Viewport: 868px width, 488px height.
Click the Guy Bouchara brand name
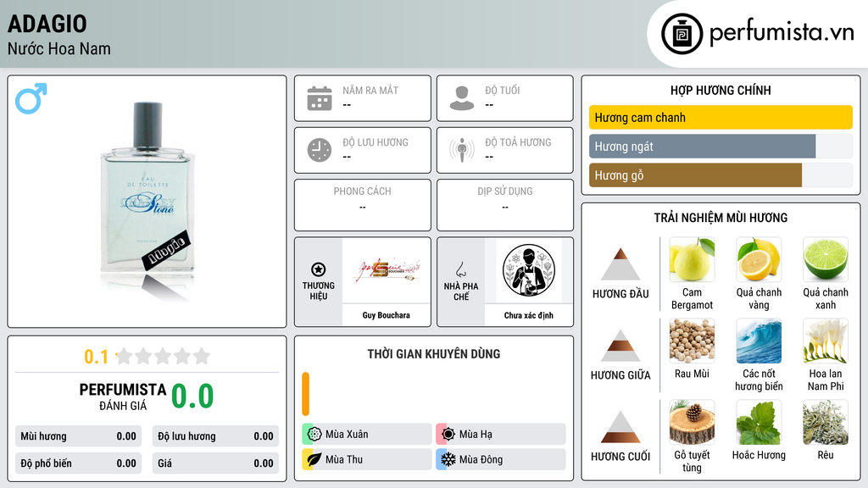387,315
